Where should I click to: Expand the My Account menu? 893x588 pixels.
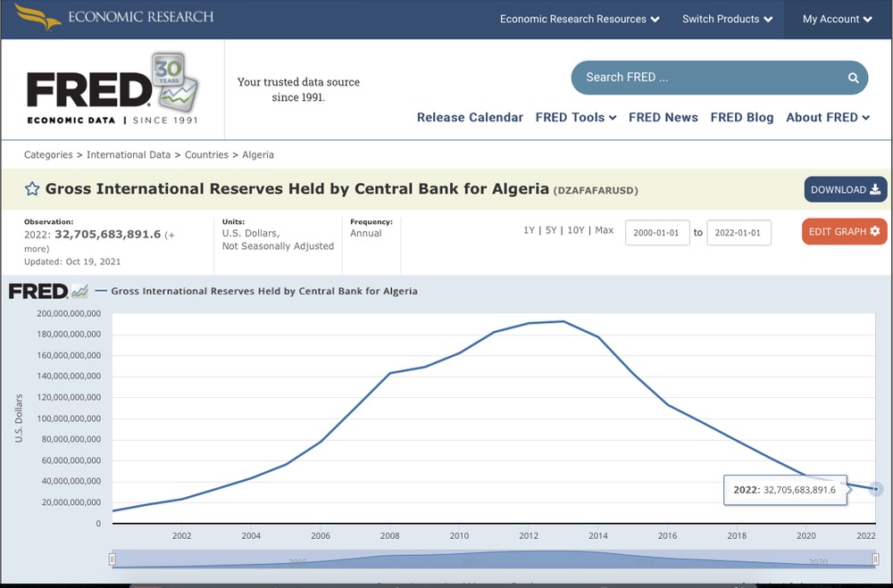[837, 19]
